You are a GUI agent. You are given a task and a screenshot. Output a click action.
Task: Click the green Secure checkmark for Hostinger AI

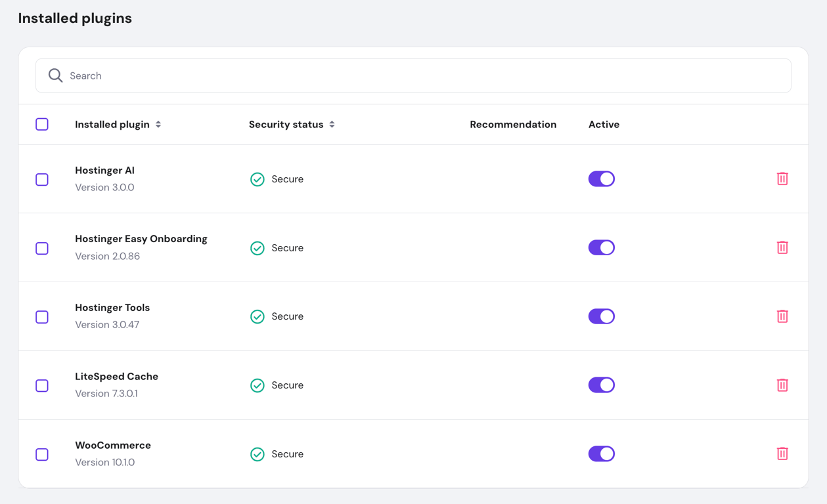(257, 178)
